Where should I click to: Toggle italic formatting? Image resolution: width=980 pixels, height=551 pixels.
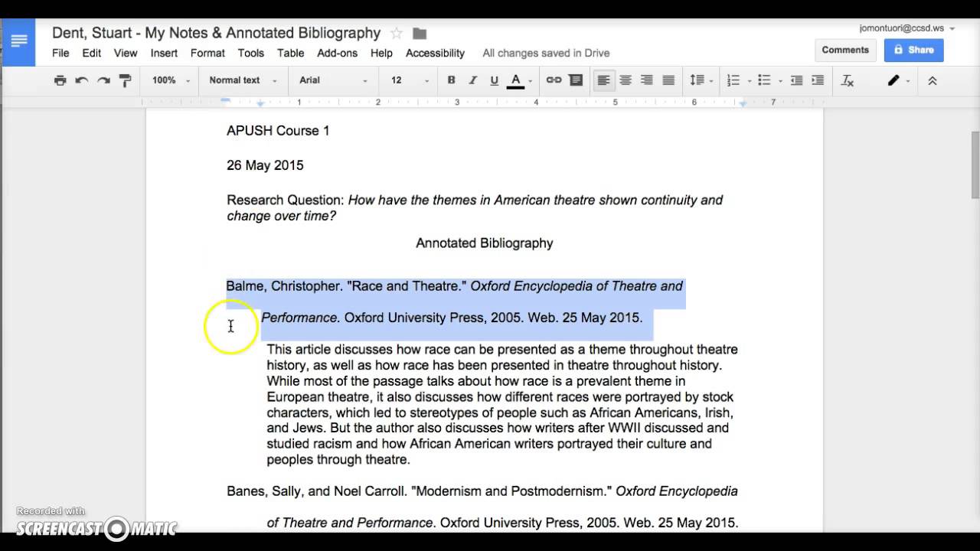click(x=472, y=80)
